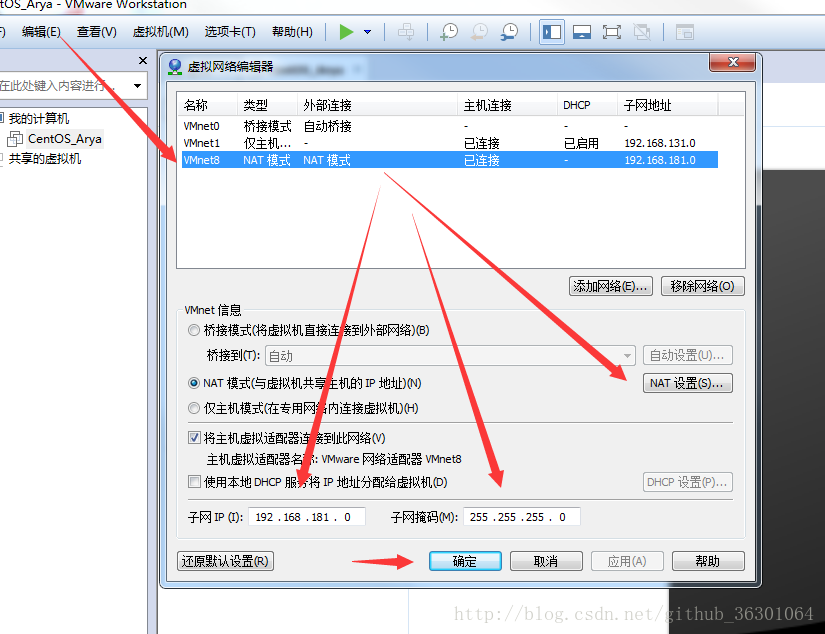The height and width of the screenshot is (634, 825).
Task: Select the VMnet1 network row
Action: point(450,143)
